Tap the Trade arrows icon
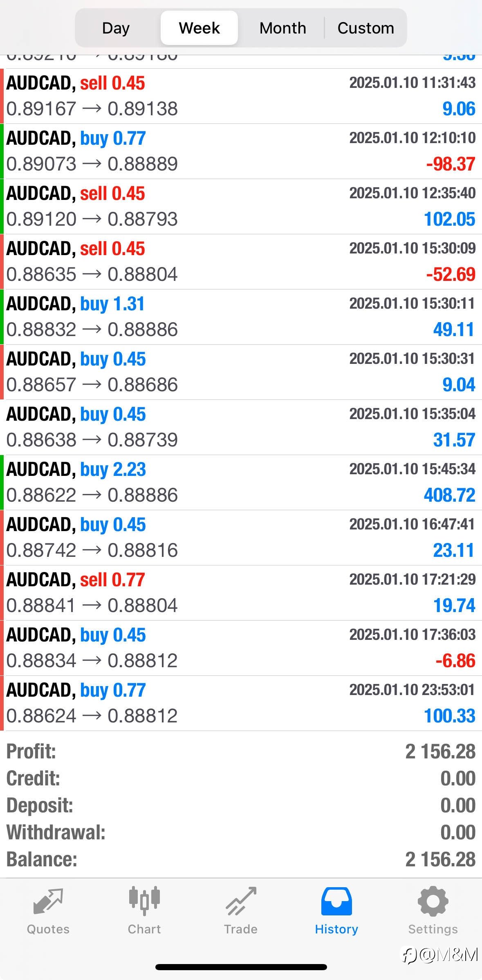The width and height of the screenshot is (482, 980). click(241, 901)
